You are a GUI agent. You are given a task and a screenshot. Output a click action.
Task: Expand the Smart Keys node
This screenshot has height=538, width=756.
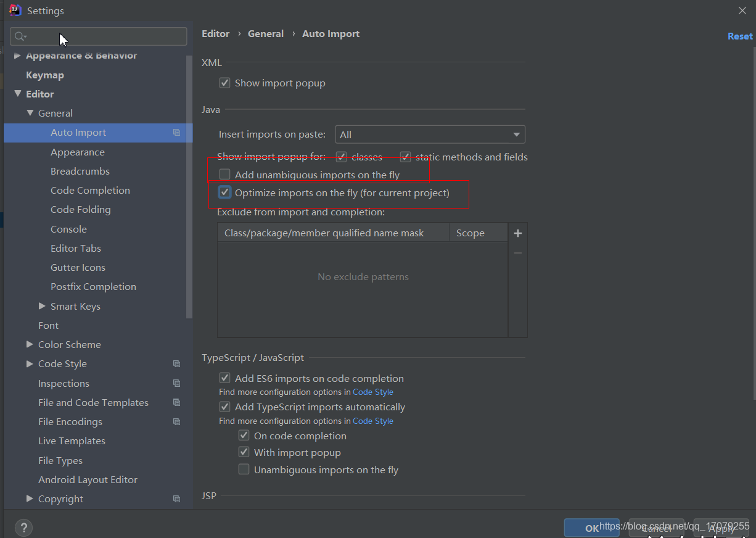pyautogui.click(x=42, y=306)
